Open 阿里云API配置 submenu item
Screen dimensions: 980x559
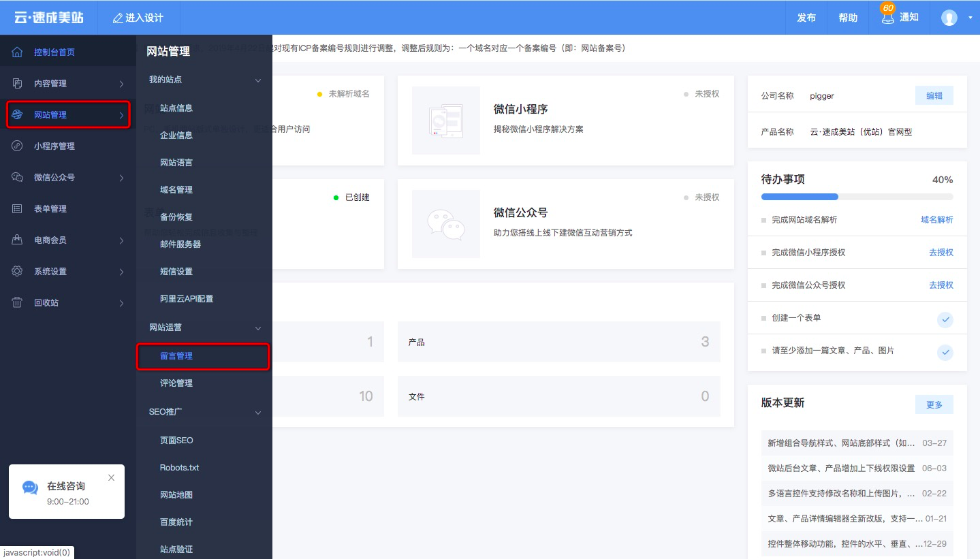click(x=187, y=299)
